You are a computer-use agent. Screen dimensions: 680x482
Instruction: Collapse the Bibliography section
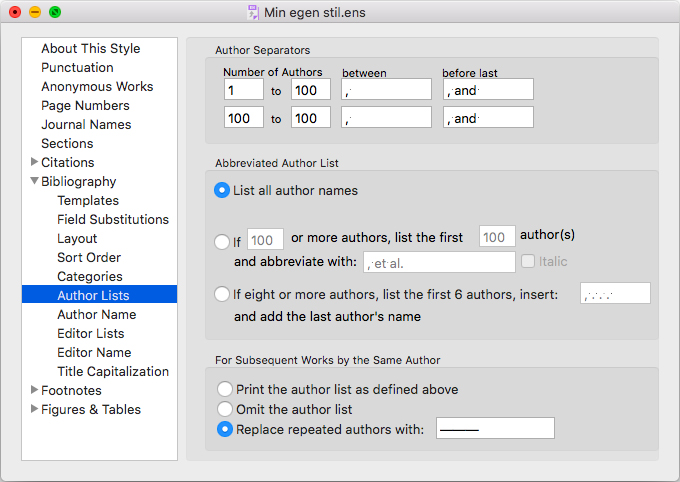point(34,181)
